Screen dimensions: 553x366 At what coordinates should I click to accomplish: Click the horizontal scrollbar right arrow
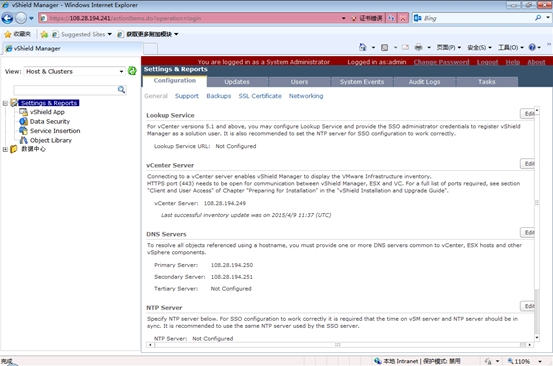pyautogui.click(x=530, y=345)
